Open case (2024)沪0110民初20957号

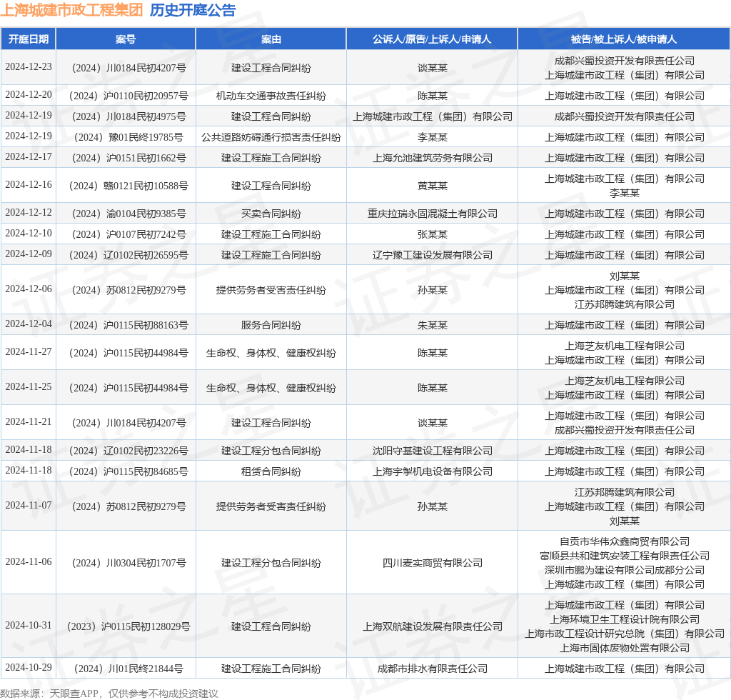point(126,96)
